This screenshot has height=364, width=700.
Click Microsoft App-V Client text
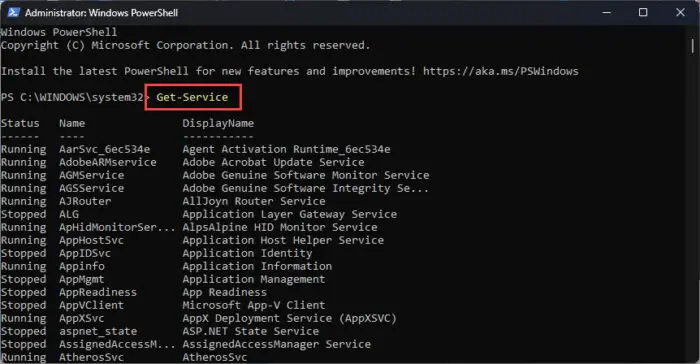pyautogui.click(x=254, y=305)
